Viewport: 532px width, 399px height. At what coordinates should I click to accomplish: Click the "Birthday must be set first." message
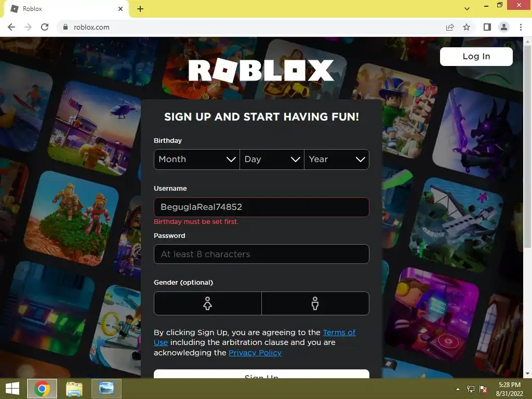click(x=196, y=222)
